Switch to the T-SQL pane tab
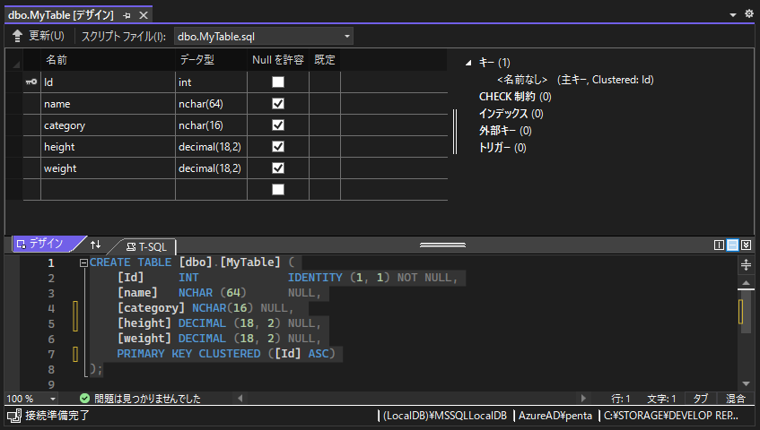The height and width of the screenshot is (430, 760). [x=147, y=247]
